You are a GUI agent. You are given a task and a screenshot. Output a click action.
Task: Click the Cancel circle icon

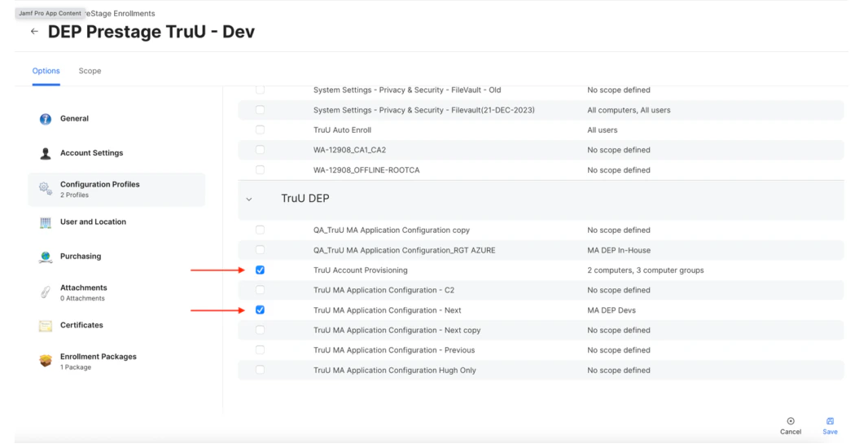tap(791, 421)
